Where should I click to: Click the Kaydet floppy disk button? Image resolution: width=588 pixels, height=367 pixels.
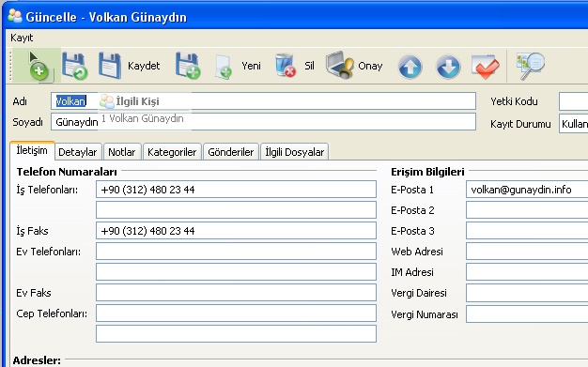[x=110, y=66]
